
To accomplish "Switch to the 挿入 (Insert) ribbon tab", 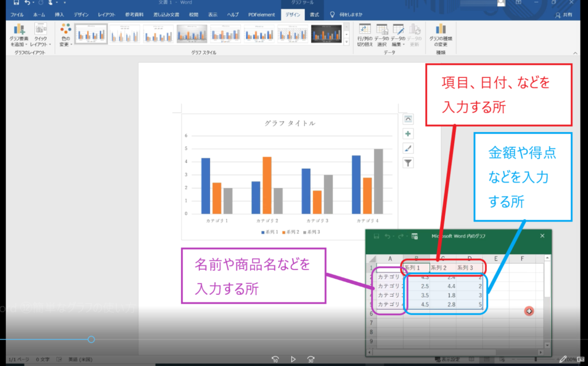I will point(60,14).
